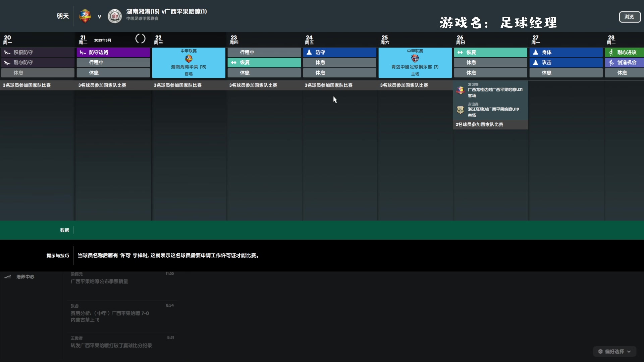Open news 广西平果哈嘹公布季票销量
This screenshot has height=362, width=644.
[x=99, y=282]
